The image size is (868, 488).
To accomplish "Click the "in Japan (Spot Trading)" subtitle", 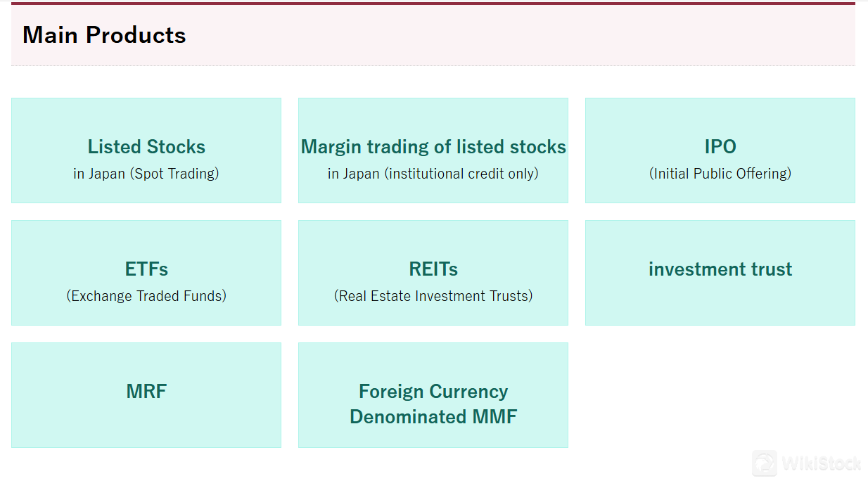I will tap(146, 174).
